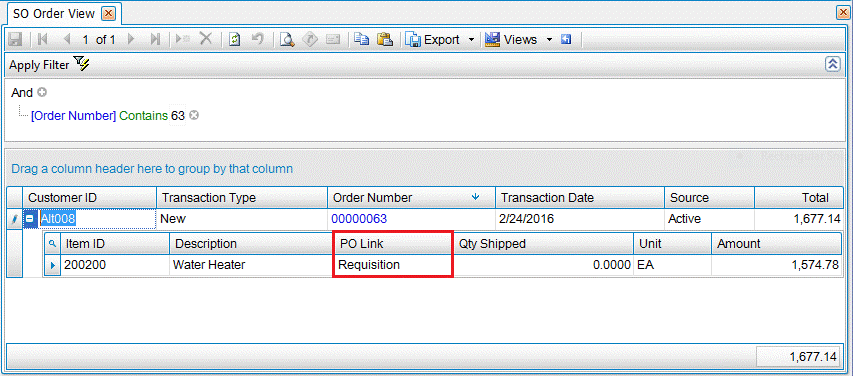This screenshot has height=376, width=853.
Task: Click the Description column header
Action: (x=251, y=244)
